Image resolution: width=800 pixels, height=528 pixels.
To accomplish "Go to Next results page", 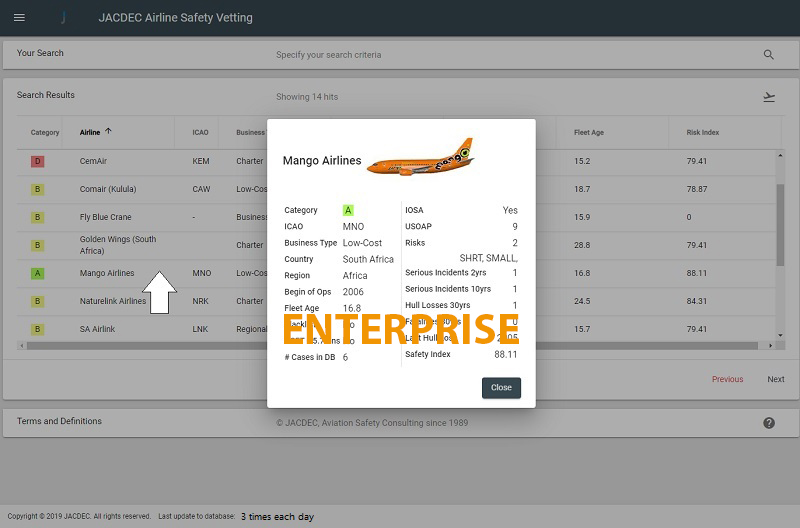I will point(776,379).
